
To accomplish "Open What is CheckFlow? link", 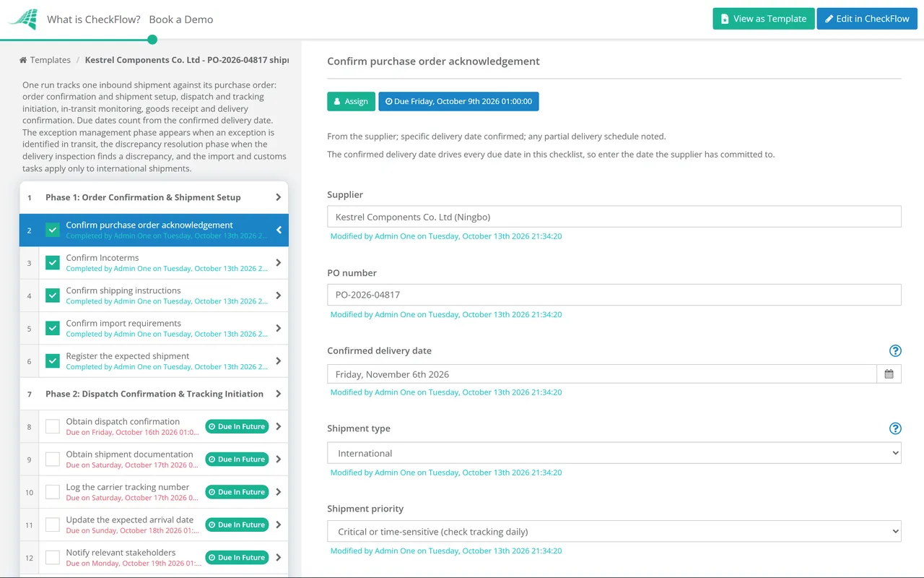I will 94,20.
